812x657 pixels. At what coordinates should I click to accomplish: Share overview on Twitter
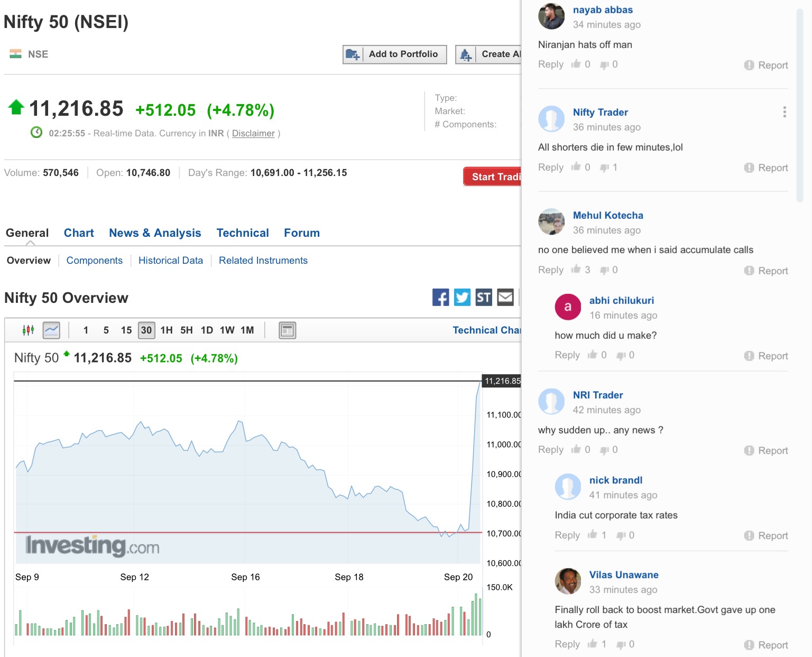click(x=462, y=298)
